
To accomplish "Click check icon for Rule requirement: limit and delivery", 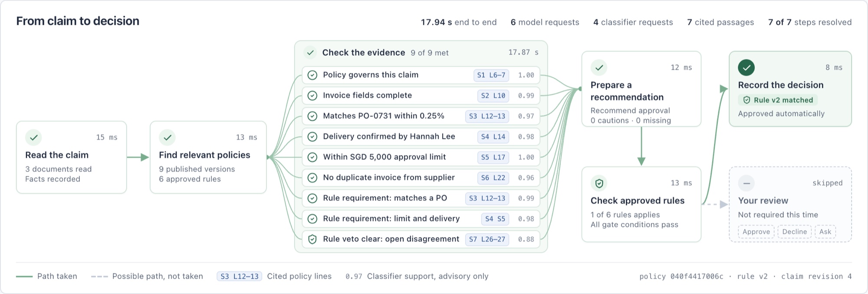I will click(312, 219).
